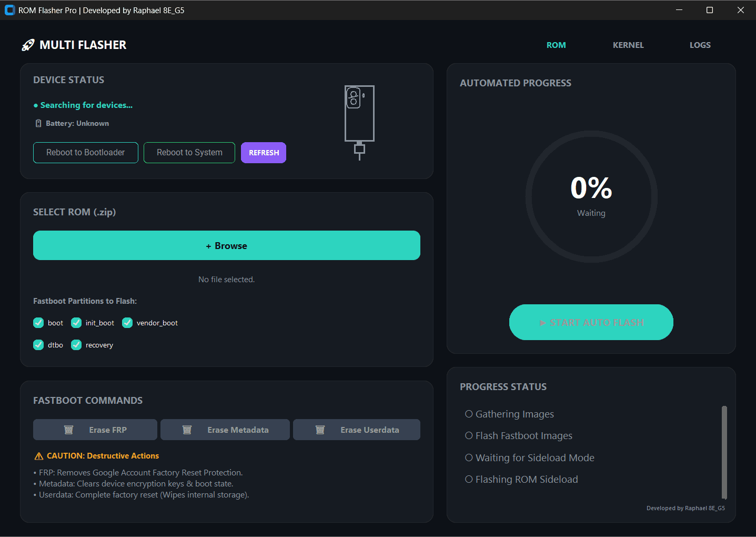Toggle the vendor_boot partition checkbox
The image size is (756, 537).
coord(127,323)
